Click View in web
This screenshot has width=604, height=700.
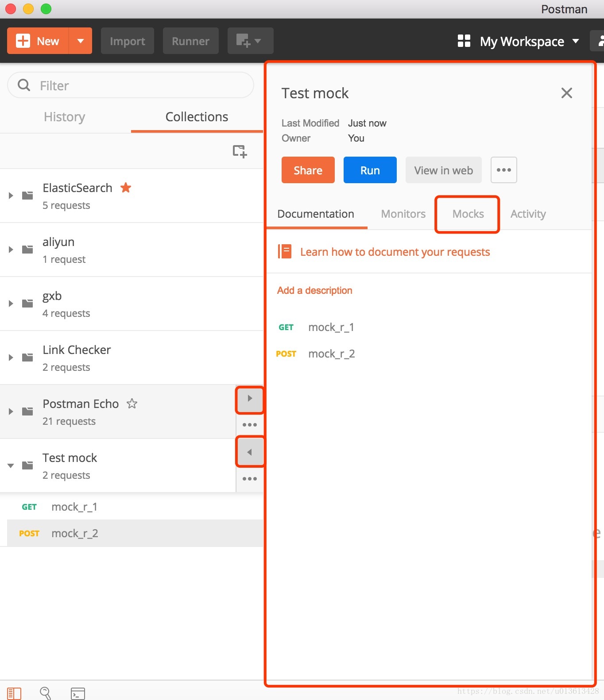tap(444, 170)
